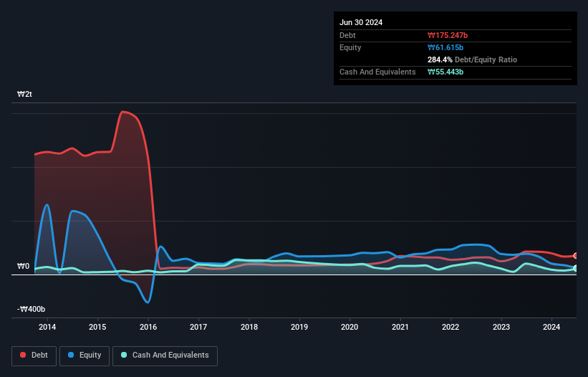Select the teal Cash endpoint marker at Jun 2024
This screenshot has width=588, height=377.
pos(576,269)
